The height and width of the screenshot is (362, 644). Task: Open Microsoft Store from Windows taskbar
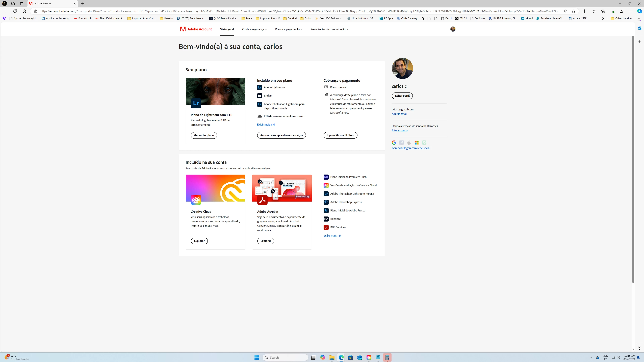pos(350,357)
